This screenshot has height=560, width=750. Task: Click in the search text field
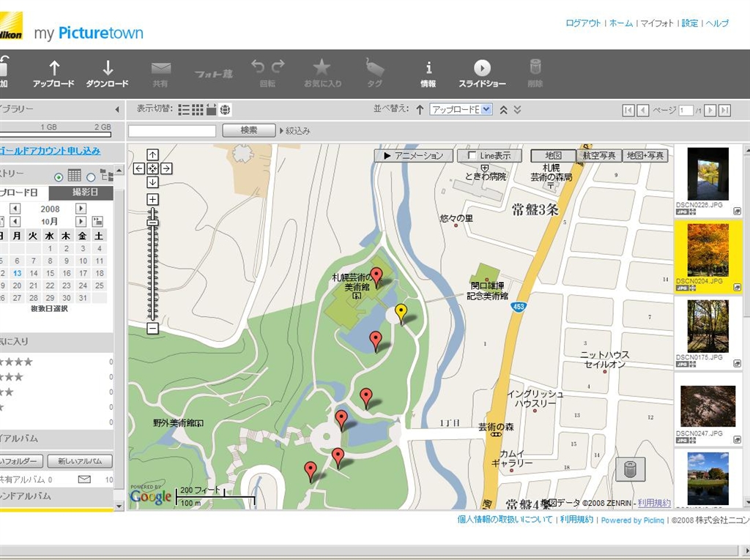[172, 130]
